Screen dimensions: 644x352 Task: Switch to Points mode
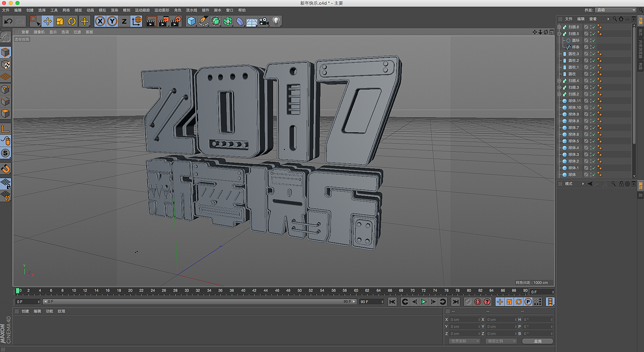(6, 90)
